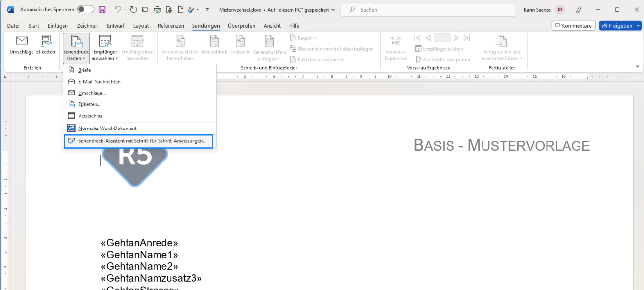Click the right indent marker on ruler

tap(590, 77)
